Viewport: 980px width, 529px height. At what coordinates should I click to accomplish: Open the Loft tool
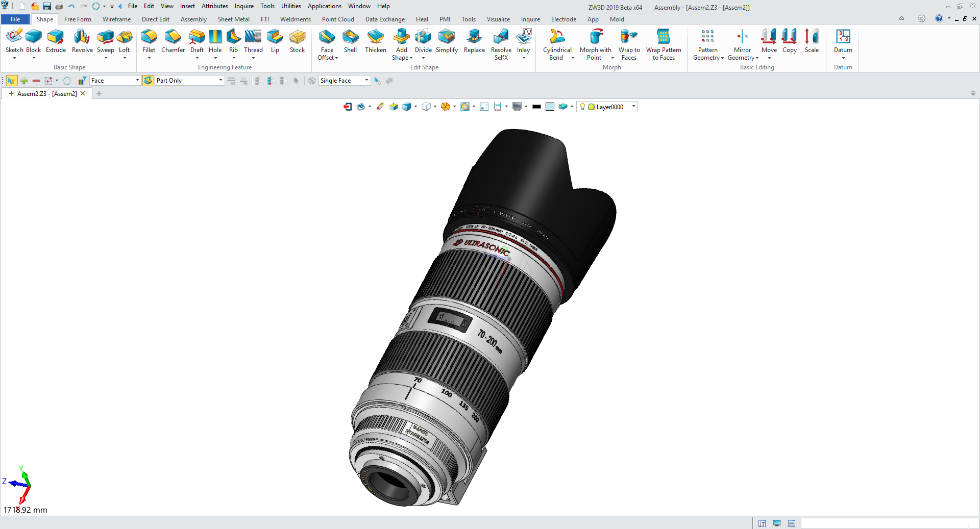125,41
